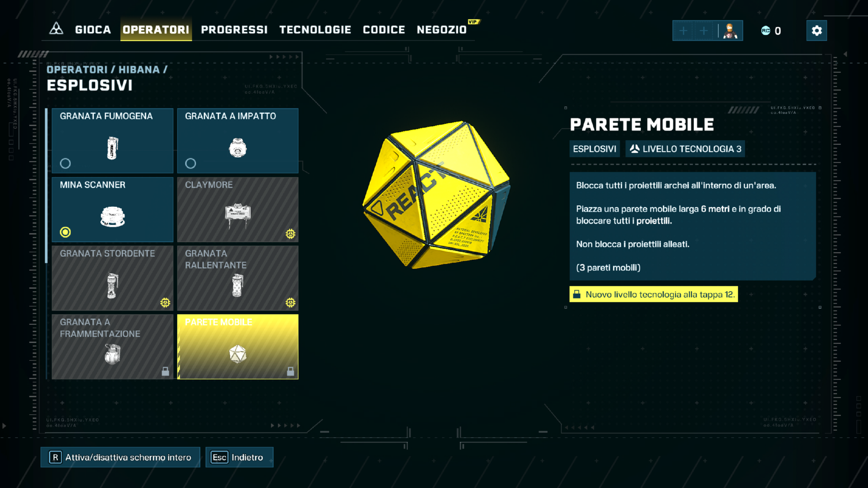This screenshot has height=488, width=868.
Task: Open the Gioca tab
Action: coord(93,29)
